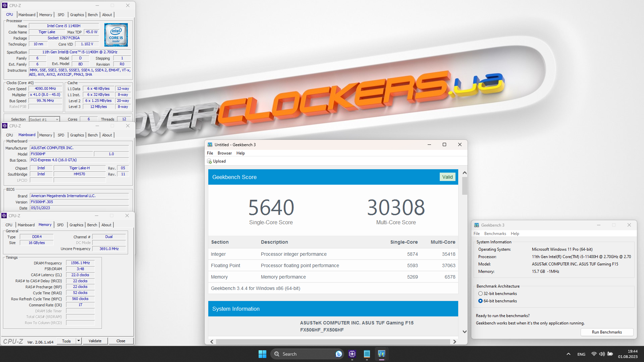Click the ENG language indicator
The image size is (644, 362).
581,354
